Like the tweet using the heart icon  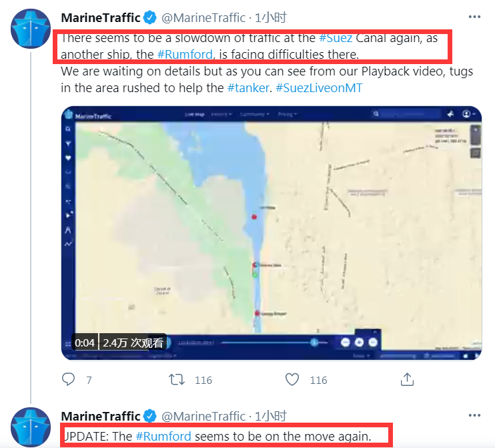[x=292, y=379]
